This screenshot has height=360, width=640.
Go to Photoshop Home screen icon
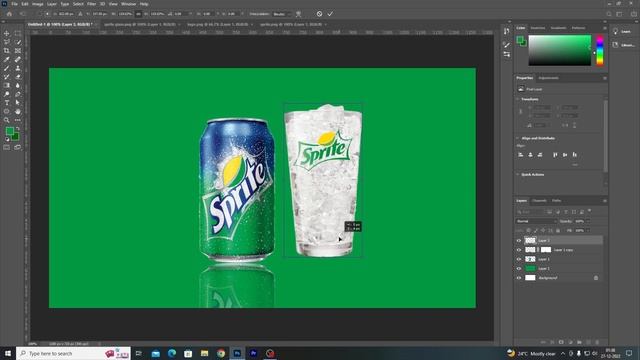coord(9,14)
